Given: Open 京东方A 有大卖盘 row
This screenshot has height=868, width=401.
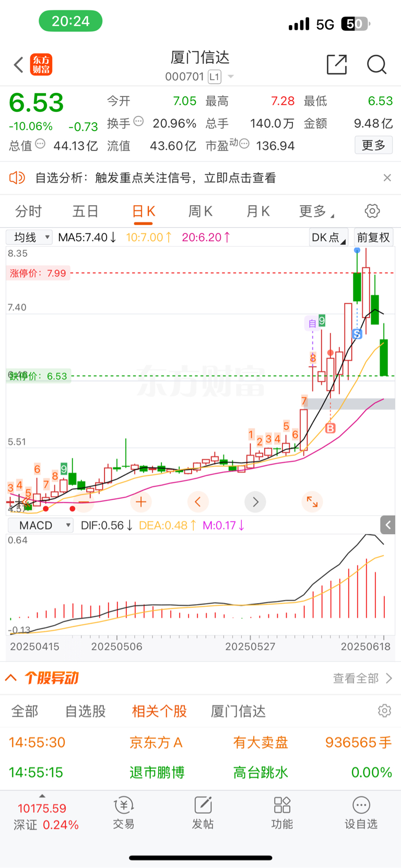Looking at the screenshot, I should click(x=200, y=743).
